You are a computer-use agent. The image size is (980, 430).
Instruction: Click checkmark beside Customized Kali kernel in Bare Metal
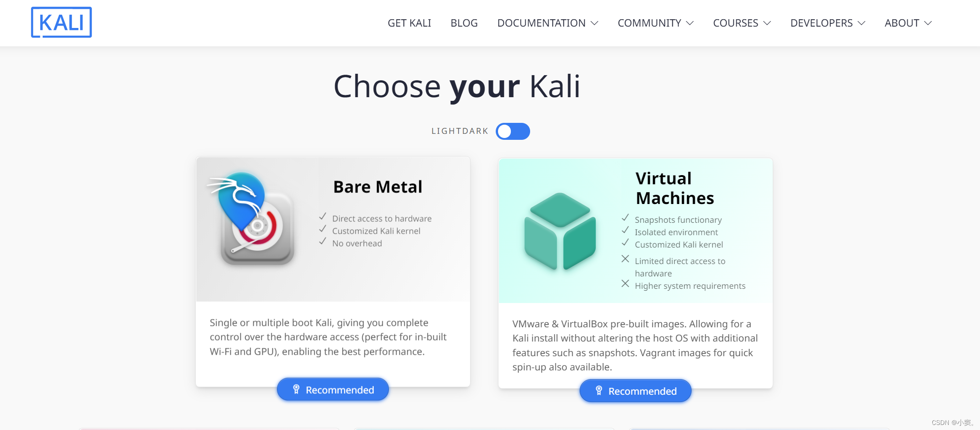pos(322,229)
